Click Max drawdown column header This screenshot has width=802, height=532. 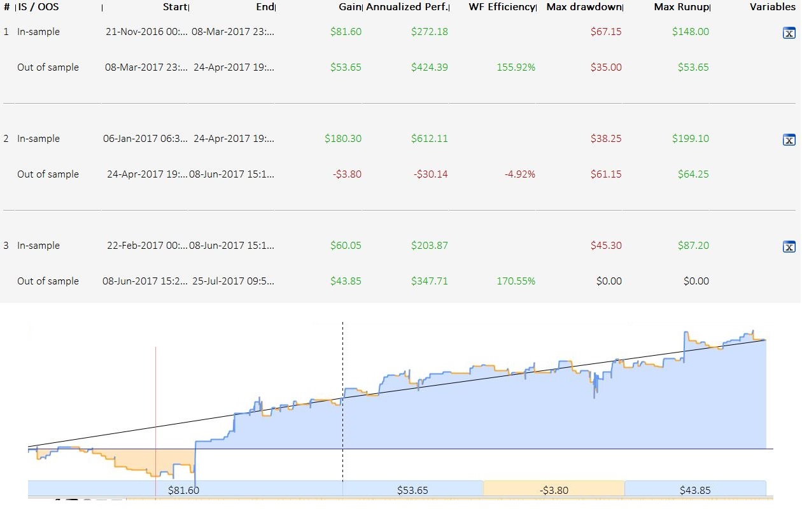[x=584, y=7]
